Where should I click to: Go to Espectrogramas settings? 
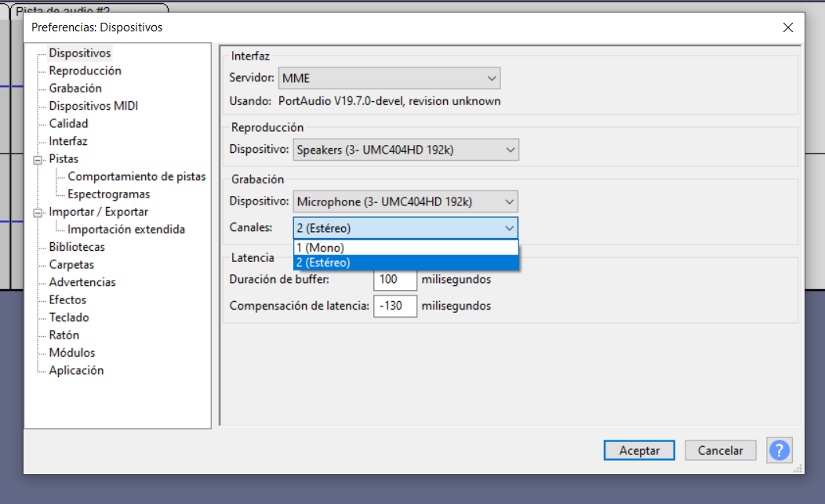(108, 194)
